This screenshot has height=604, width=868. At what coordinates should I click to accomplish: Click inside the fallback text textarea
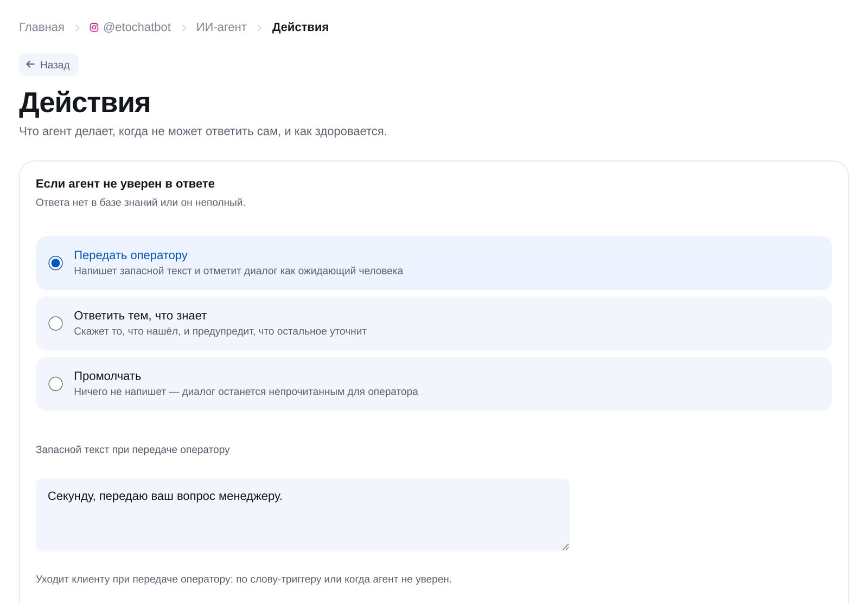pyautogui.click(x=303, y=515)
